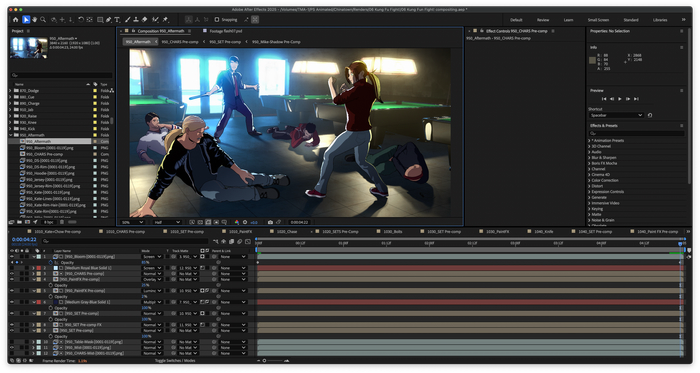The height and width of the screenshot is (373, 700).
Task: Switch to the Small Screen workspace
Action: pyautogui.click(x=598, y=20)
